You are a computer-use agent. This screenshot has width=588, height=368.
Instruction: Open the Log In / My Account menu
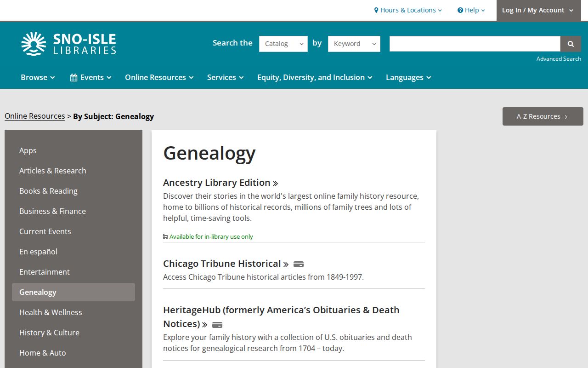[x=538, y=10]
